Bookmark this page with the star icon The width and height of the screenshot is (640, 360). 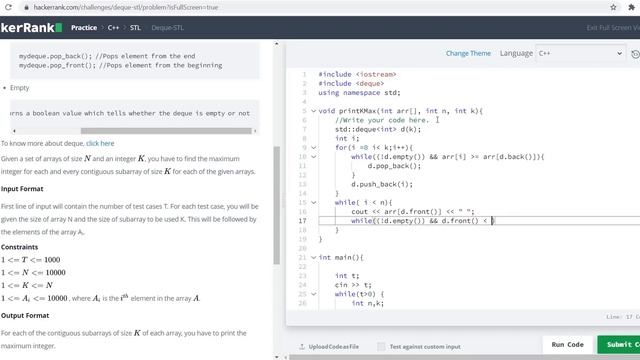[x=613, y=7]
